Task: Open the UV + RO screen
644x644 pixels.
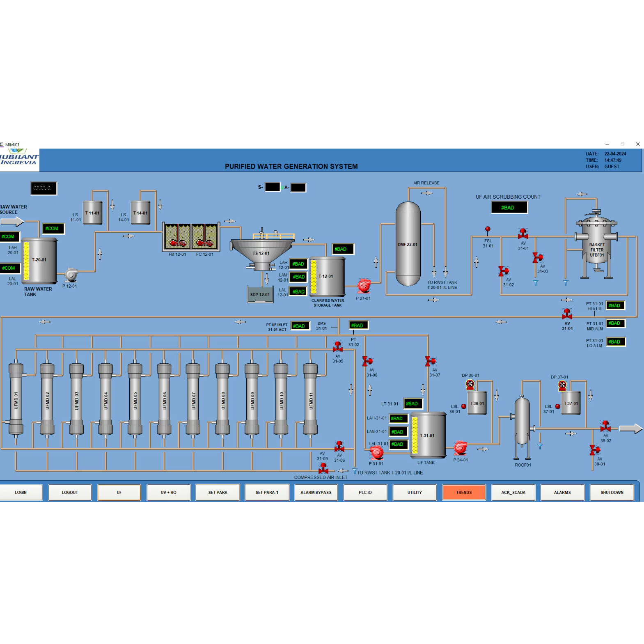Action: click(x=169, y=493)
